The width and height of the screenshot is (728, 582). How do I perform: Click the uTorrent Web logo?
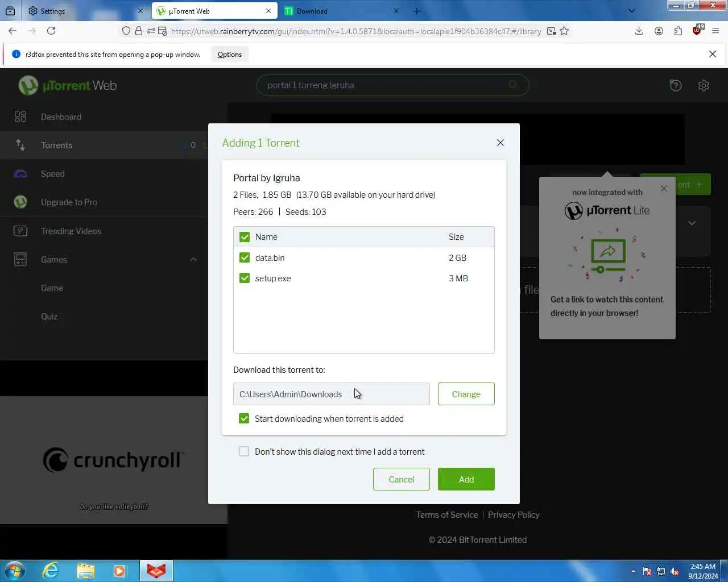click(x=68, y=85)
